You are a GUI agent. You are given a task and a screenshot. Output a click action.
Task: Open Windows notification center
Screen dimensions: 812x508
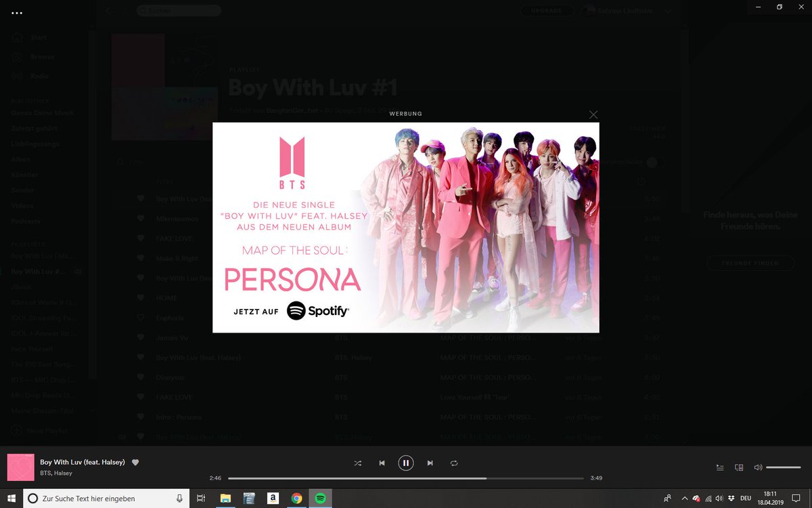coord(796,498)
